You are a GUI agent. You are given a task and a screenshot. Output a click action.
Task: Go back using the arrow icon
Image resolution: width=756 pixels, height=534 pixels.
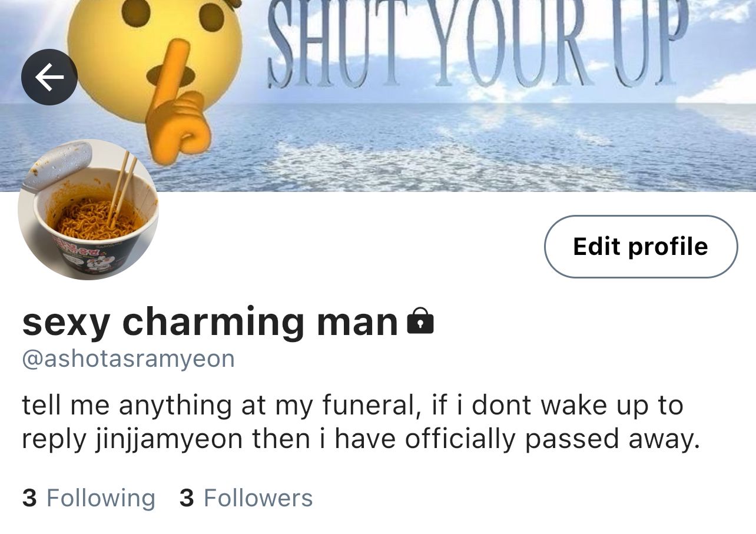click(49, 77)
